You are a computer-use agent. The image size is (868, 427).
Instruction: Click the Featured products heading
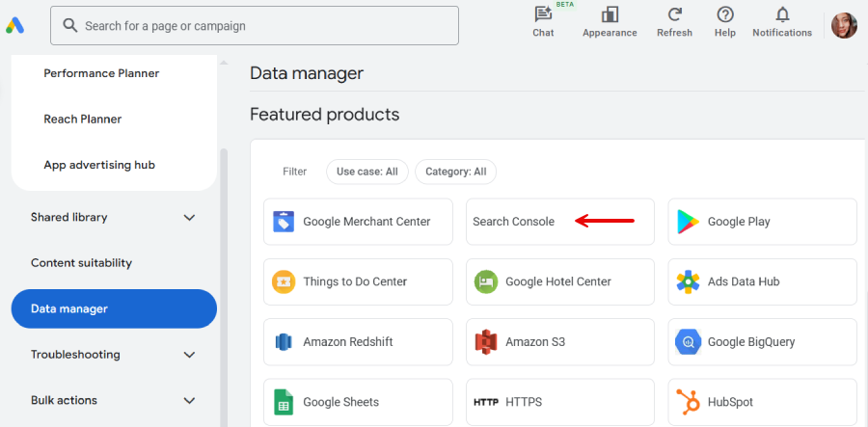(x=324, y=115)
